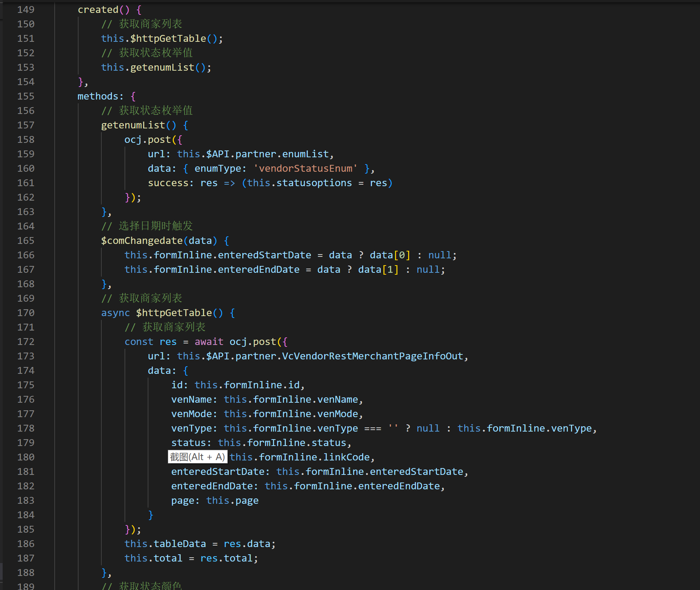
Task: Click "linkCode" on line 180
Action: [x=347, y=457]
